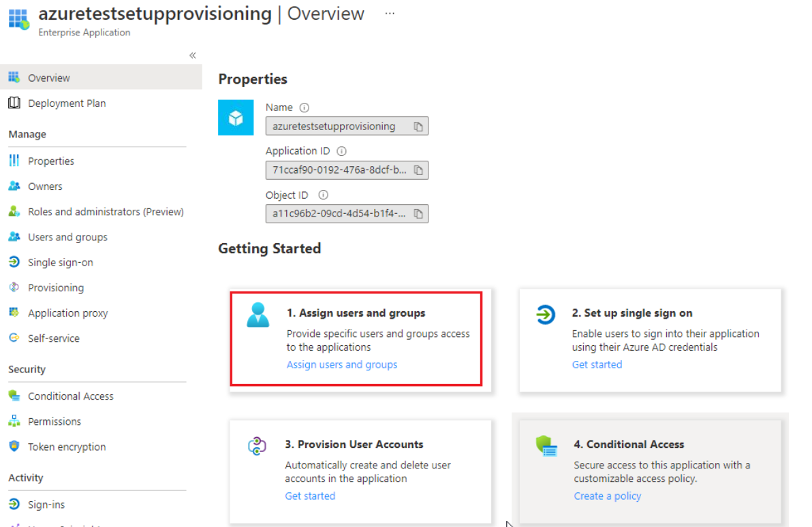This screenshot has width=812, height=527.
Task: Click the 'Enterprise Application' subtitle text
Action: (x=84, y=33)
